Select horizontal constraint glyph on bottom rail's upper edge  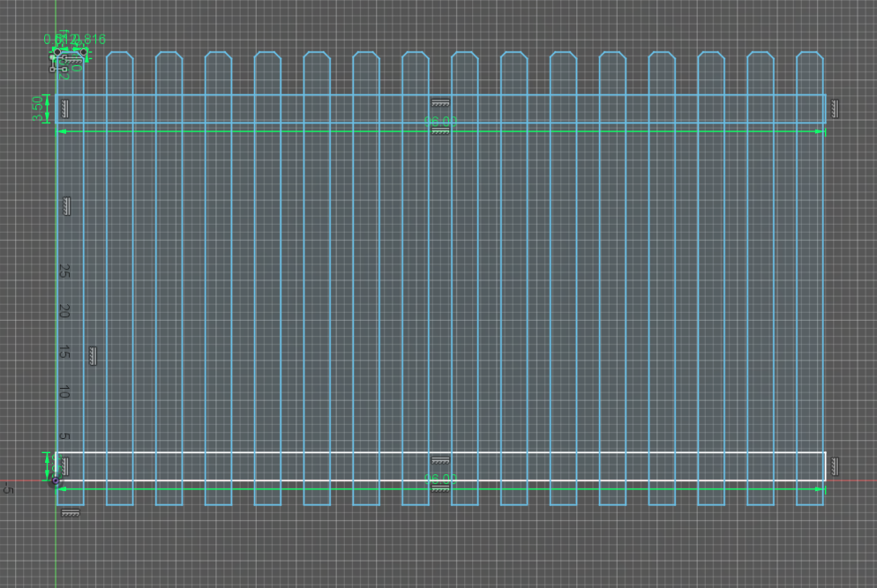point(440,460)
